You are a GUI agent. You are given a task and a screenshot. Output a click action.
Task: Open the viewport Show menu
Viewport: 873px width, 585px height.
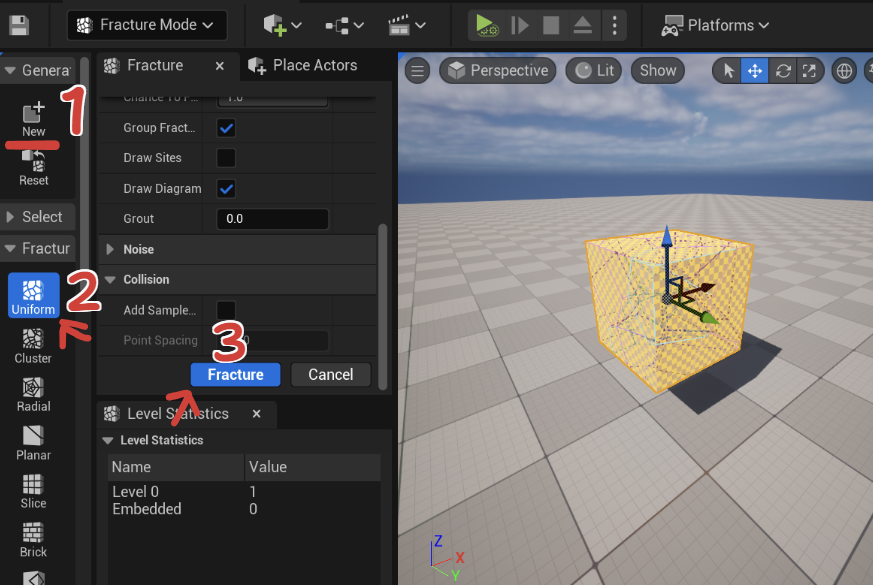[x=658, y=71]
